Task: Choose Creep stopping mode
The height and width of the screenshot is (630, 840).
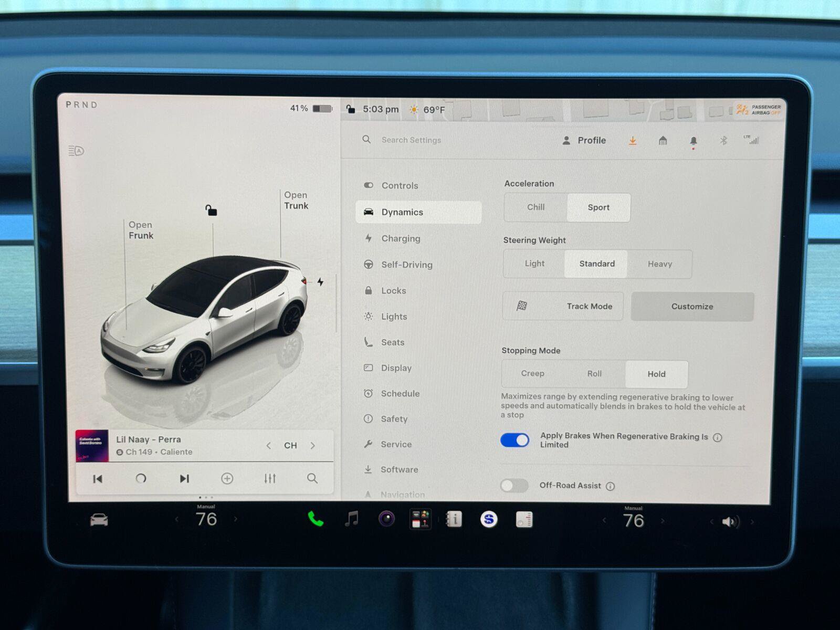Action: point(532,373)
